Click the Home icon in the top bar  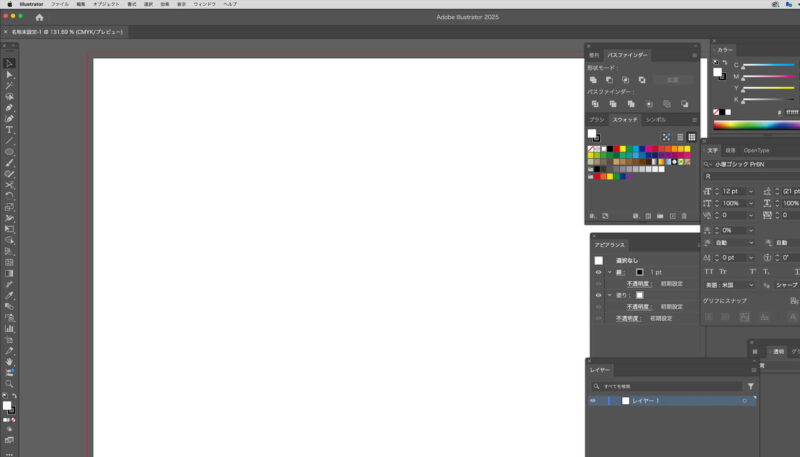[39, 17]
